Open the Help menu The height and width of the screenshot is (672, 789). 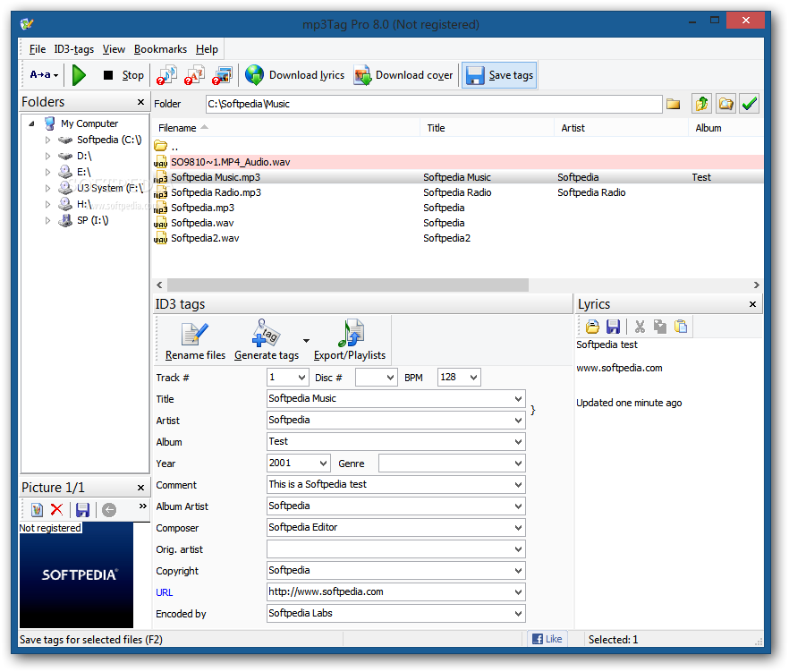pos(207,49)
